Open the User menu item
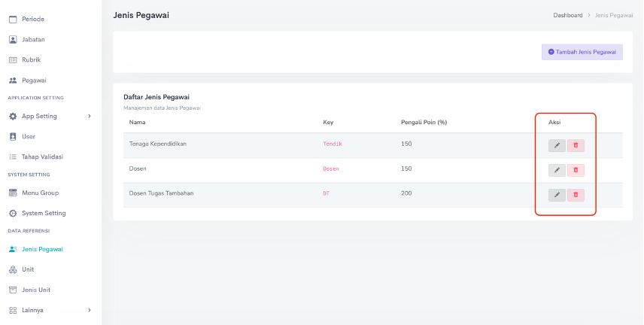This screenshot has width=644, height=325. tap(29, 137)
